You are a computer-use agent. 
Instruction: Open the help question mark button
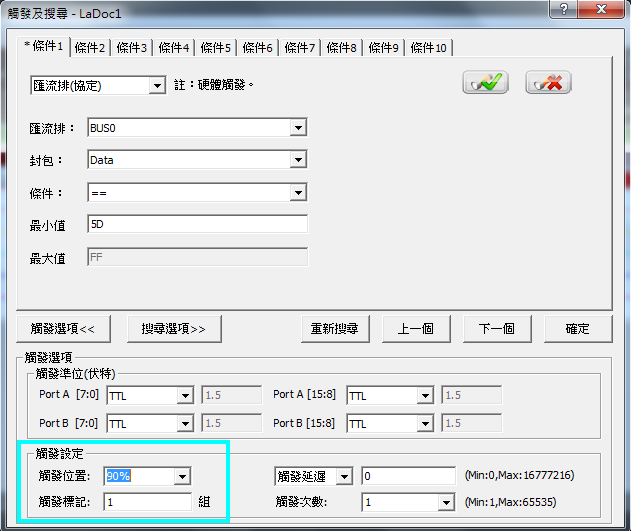point(563,9)
